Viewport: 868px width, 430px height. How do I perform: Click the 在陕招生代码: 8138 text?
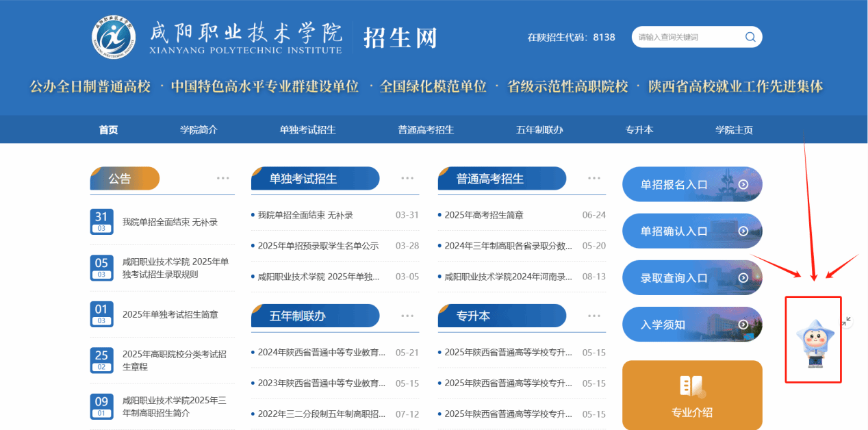[571, 38]
